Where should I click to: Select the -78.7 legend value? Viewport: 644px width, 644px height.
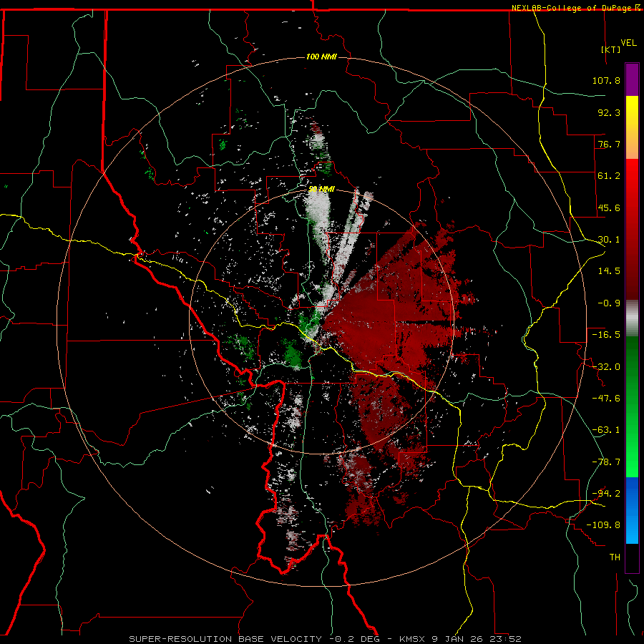coord(606,462)
